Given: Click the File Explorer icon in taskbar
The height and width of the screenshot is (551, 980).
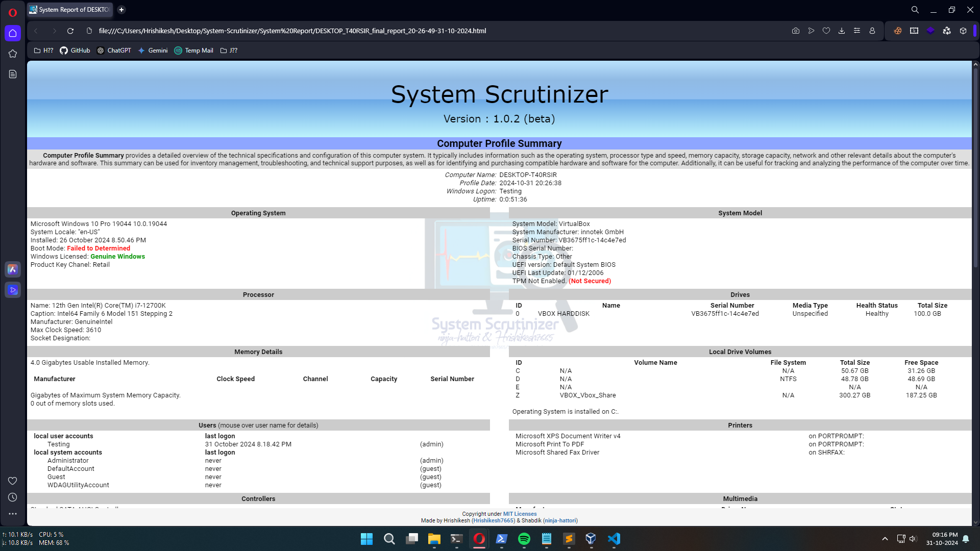Looking at the screenshot, I should click(435, 538).
